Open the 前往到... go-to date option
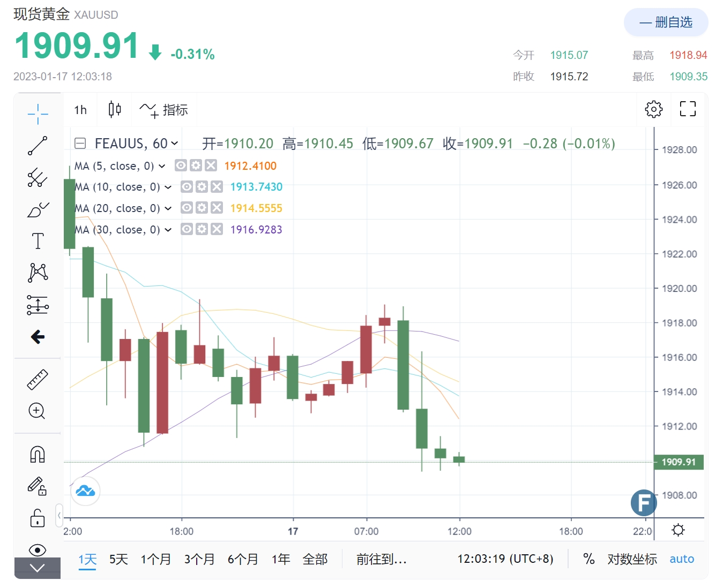723x588 pixels. (x=382, y=559)
